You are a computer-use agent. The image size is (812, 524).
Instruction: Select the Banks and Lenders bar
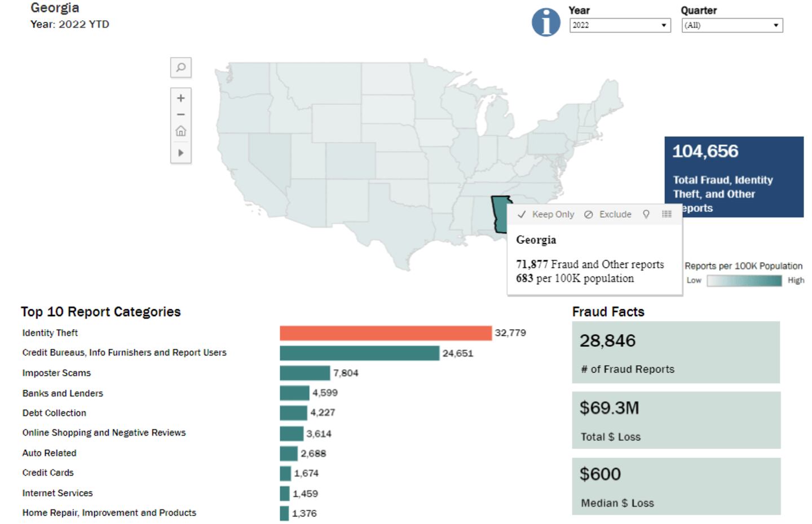point(294,393)
